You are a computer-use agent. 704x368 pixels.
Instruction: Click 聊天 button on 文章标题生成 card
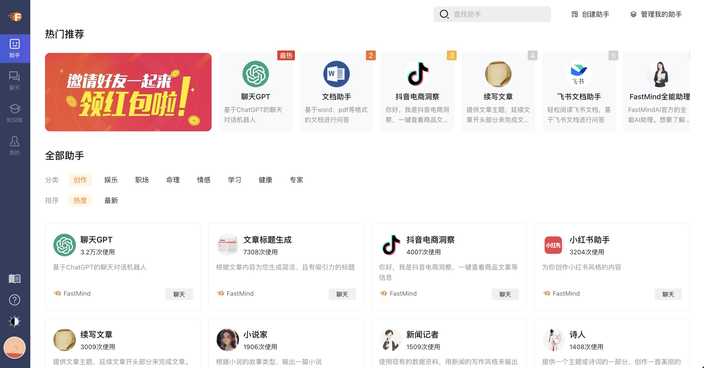[342, 294]
